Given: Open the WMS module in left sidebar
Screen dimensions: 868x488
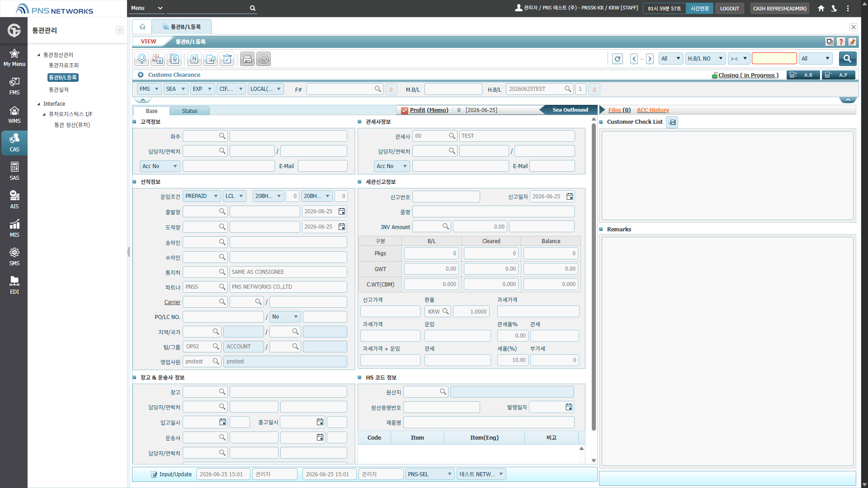Looking at the screenshot, I should tap(14, 114).
